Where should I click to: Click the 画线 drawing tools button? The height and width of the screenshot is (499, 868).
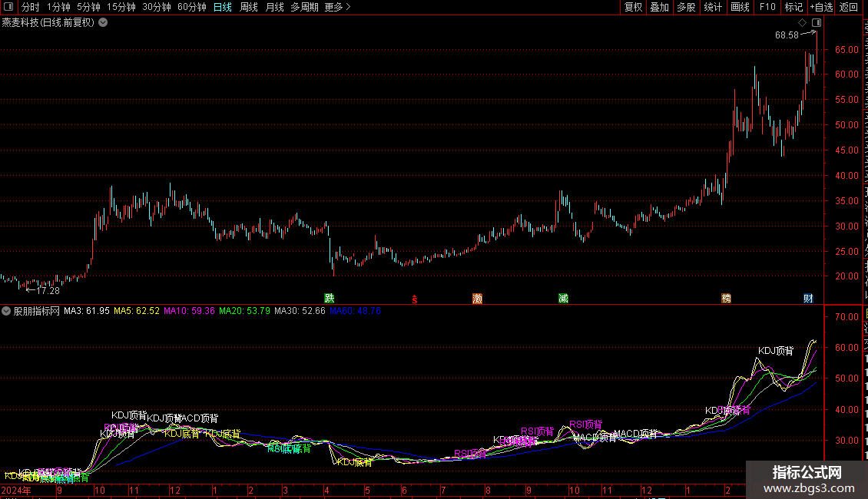(740, 7)
